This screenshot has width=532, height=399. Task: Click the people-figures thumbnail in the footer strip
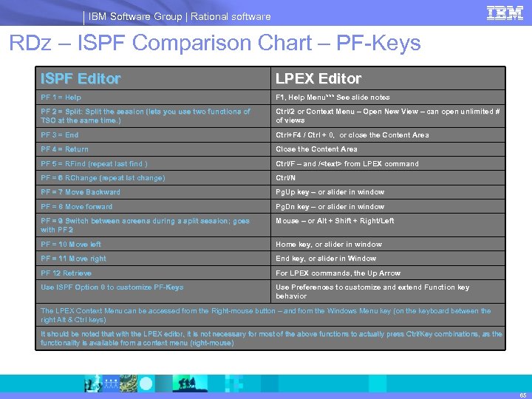point(111,383)
